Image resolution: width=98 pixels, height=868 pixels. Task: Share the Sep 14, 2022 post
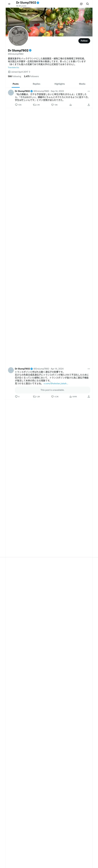(x=89, y=105)
